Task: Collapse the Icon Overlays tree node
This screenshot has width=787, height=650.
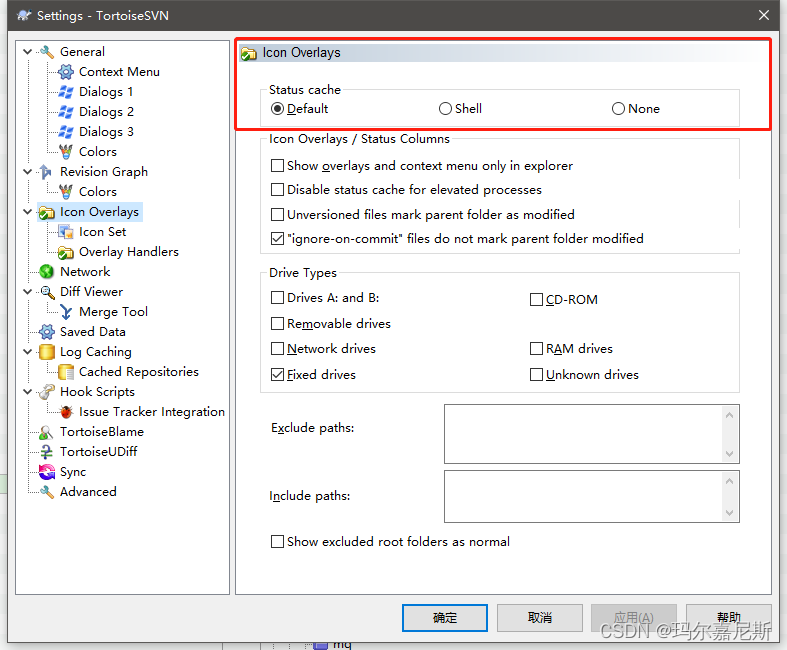Action: [28, 212]
